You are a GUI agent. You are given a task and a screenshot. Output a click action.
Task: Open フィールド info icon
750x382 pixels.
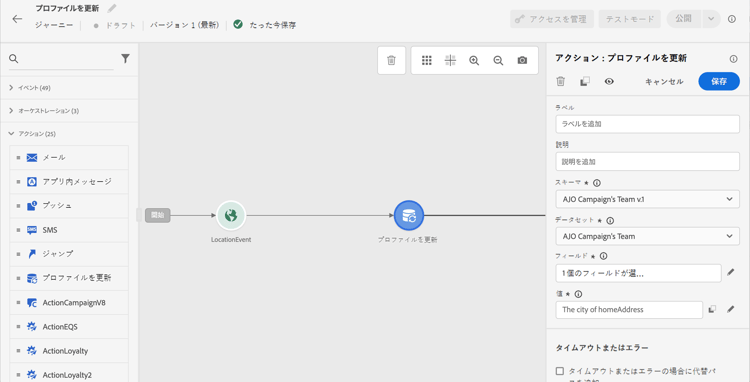tap(603, 256)
